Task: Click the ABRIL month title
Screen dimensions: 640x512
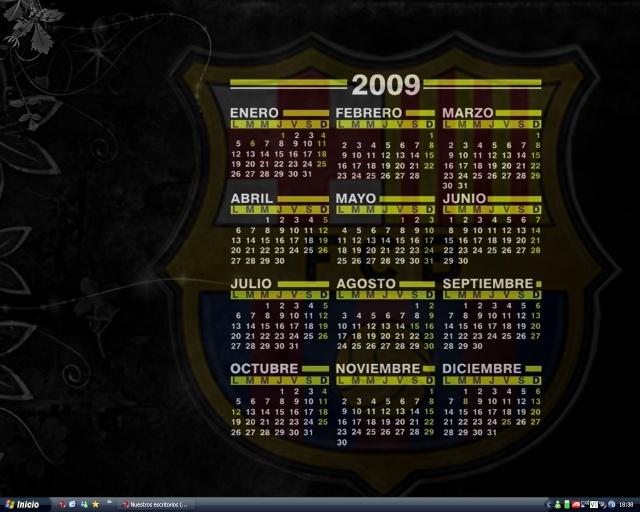Action: [252, 198]
